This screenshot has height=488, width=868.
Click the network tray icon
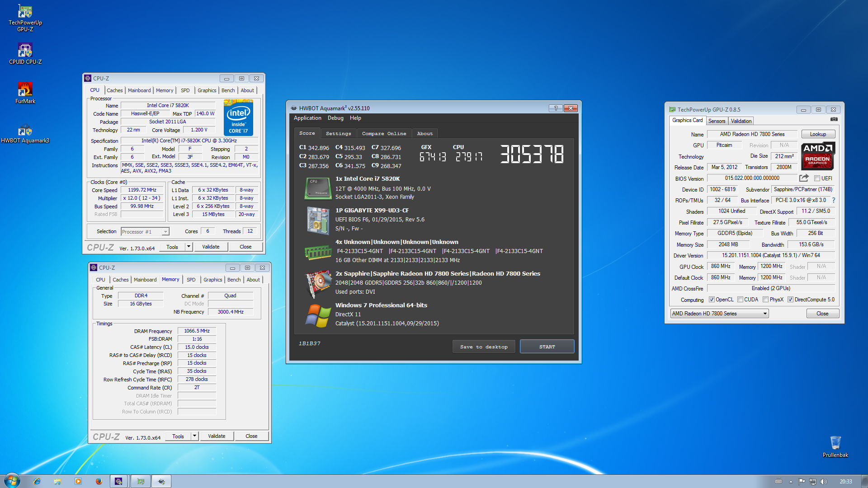[x=812, y=482]
